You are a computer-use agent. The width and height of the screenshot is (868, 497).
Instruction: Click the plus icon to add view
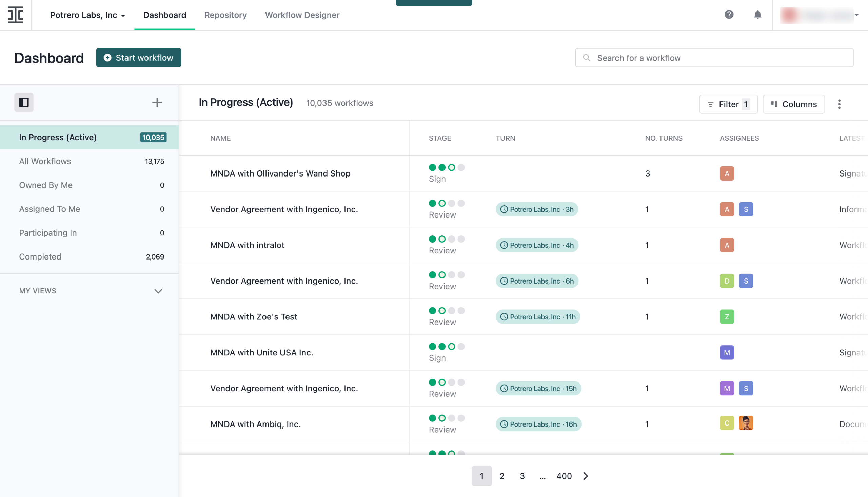[157, 102]
